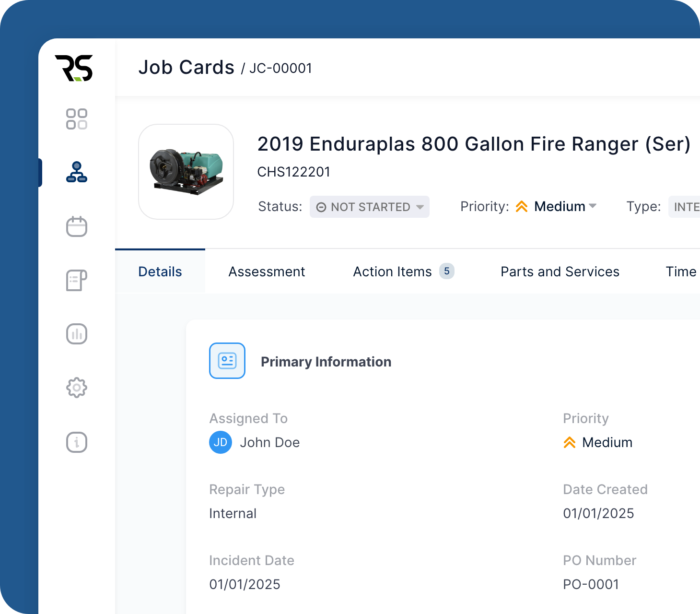Switch to the Action Items tab
700x614 pixels.
404,272
